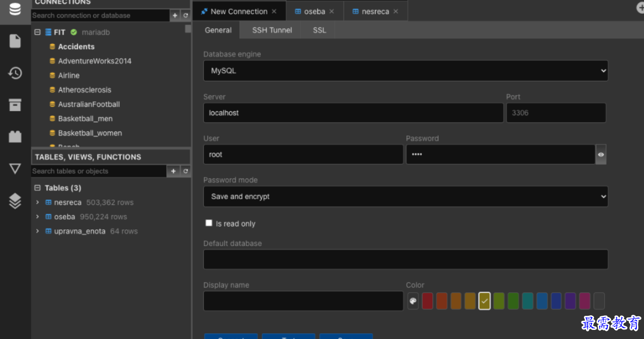This screenshot has height=339, width=644.
Task: Expand the upravna_enota table node
Action: click(37, 231)
